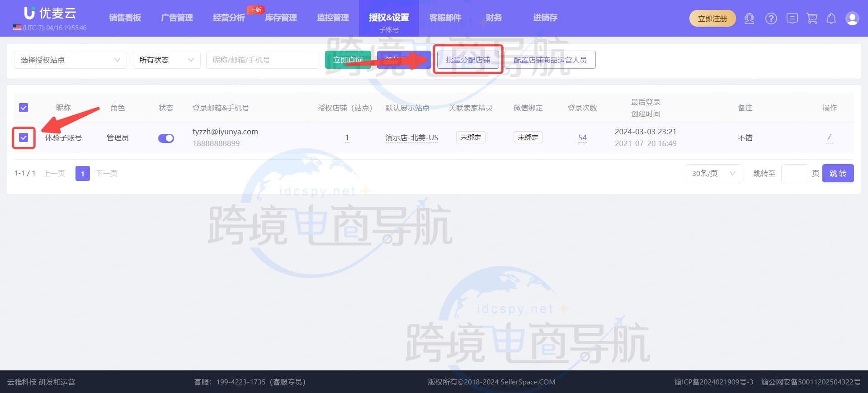The width and height of the screenshot is (868, 393).
Task: Uncheck the 体验子账号 row checkbox
Action: (x=24, y=137)
